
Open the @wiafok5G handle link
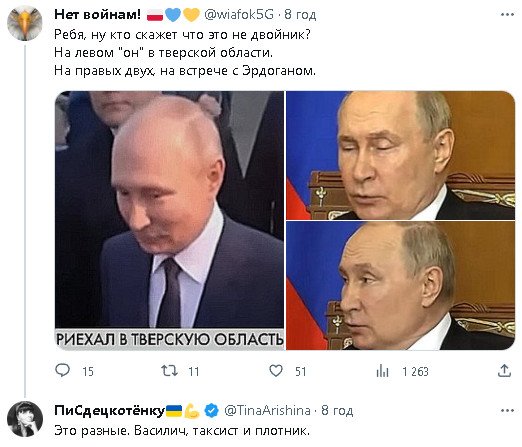click(239, 15)
